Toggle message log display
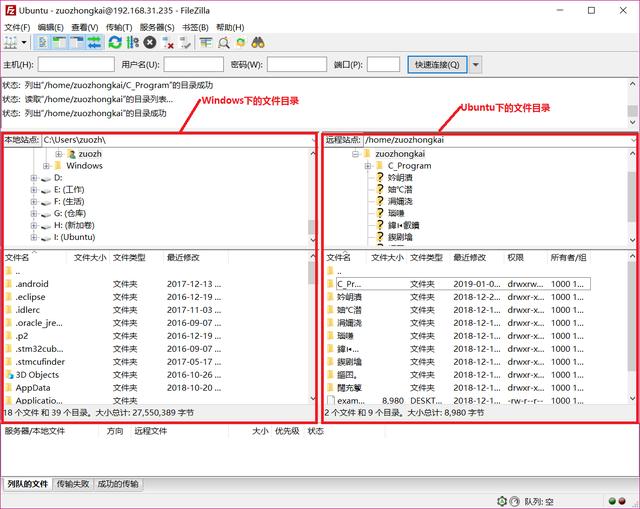The height and width of the screenshot is (509, 640). 42,42
